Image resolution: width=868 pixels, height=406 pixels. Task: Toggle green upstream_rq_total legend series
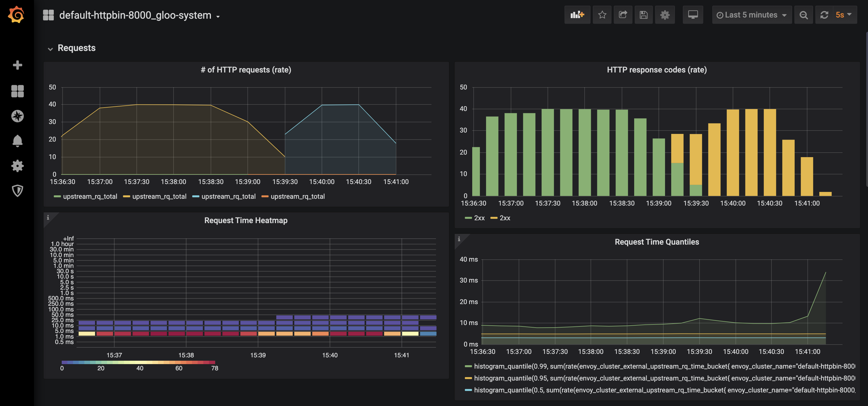click(90, 196)
